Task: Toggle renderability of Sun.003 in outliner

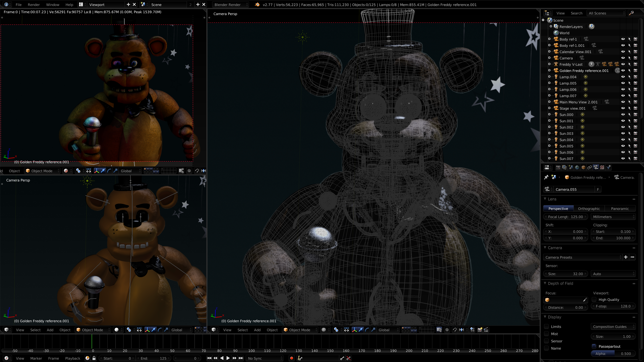Action: point(636,133)
